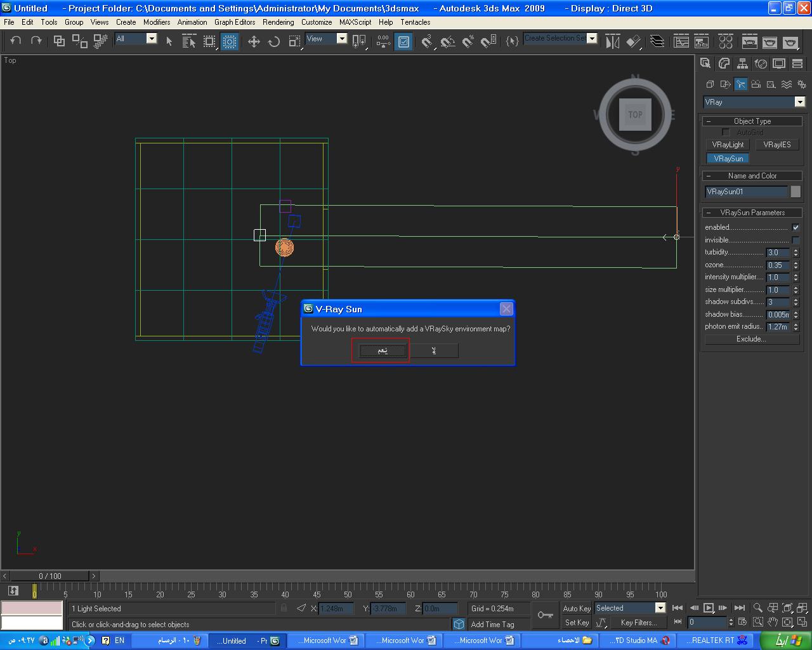Click the VRaySun01 object color swatch
The image size is (812, 650).
pyautogui.click(x=796, y=192)
